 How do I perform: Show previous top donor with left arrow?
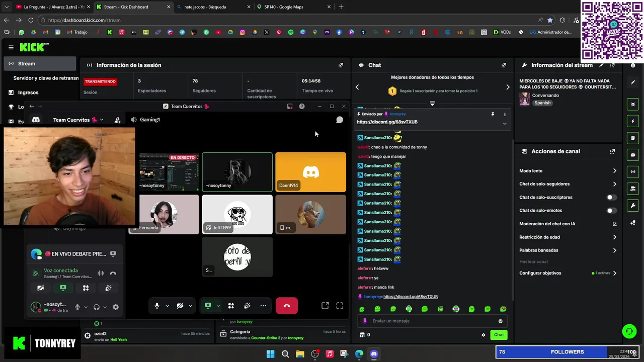357,87
